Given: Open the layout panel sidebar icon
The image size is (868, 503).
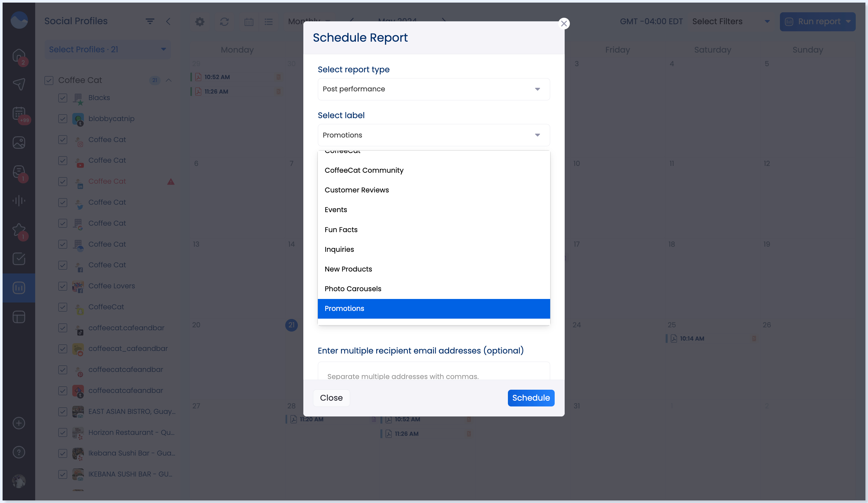Looking at the screenshot, I should (19, 317).
